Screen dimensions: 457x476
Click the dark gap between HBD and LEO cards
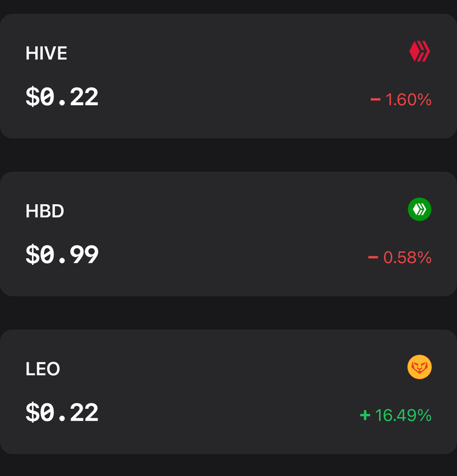click(x=228, y=313)
